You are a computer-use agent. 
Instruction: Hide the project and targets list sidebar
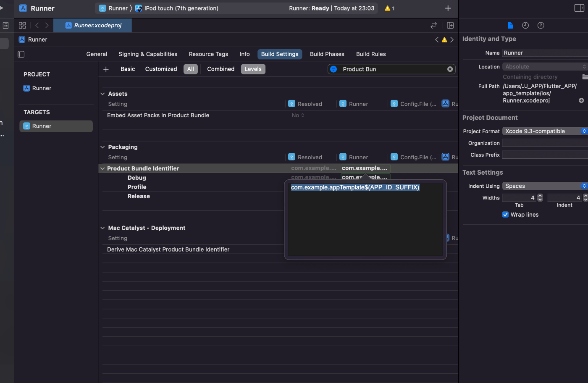(x=21, y=54)
